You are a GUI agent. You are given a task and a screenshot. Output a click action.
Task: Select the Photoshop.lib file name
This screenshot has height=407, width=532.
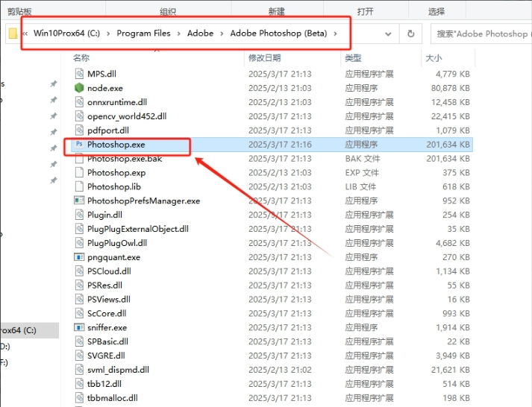pyautogui.click(x=114, y=186)
